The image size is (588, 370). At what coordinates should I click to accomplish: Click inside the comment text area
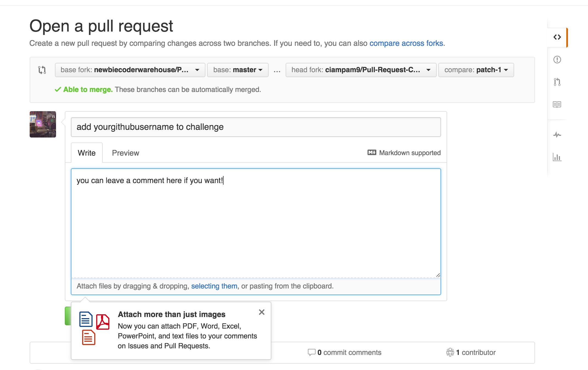(x=256, y=225)
